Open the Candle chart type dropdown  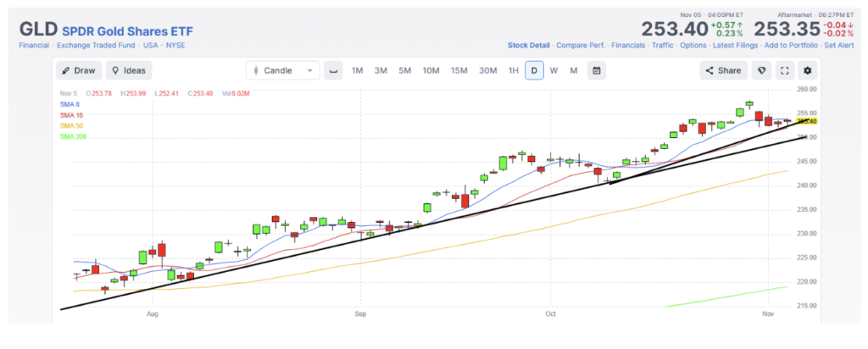pyautogui.click(x=283, y=70)
